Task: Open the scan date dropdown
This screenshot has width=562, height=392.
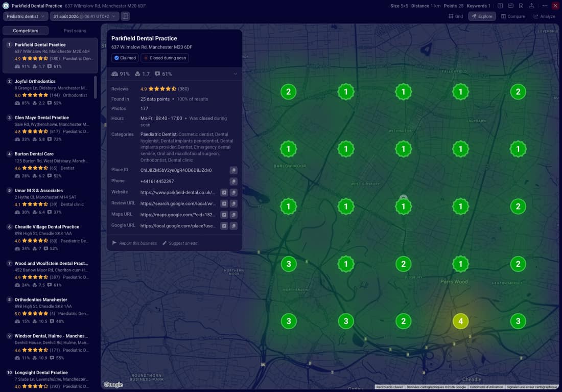Action: (x=84, y=16)
